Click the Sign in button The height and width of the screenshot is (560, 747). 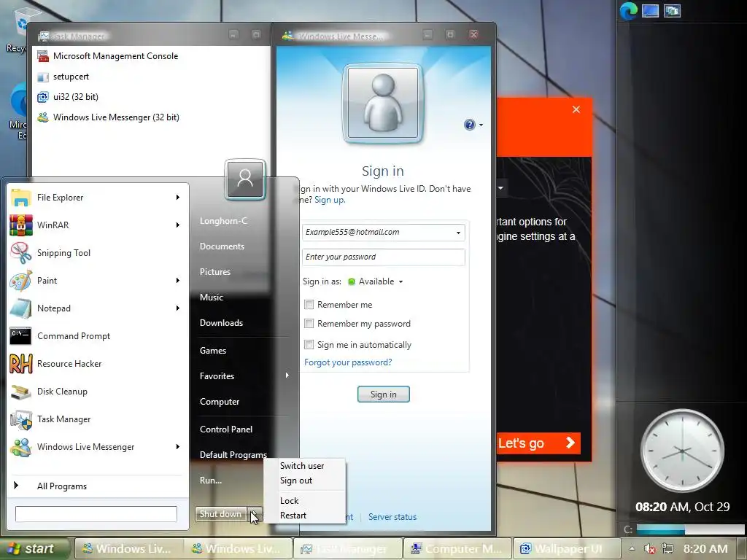pos(384,394)
